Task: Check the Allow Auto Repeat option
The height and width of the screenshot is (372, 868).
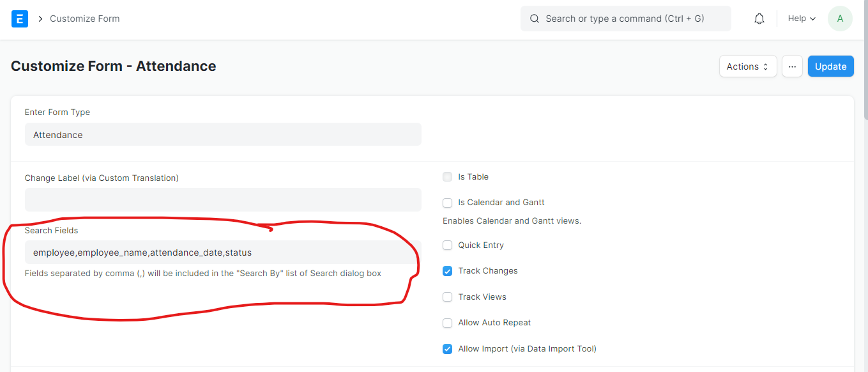Action: click(x=448, y=323)
